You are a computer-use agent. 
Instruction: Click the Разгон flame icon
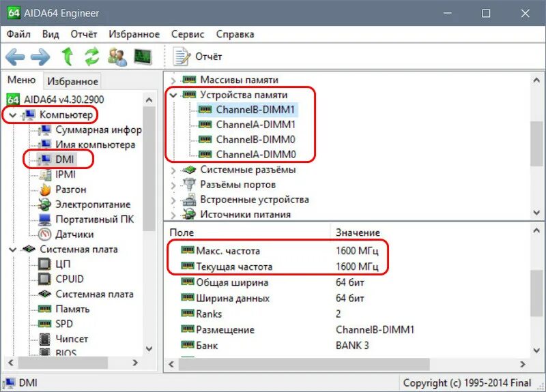click(45, 190)
